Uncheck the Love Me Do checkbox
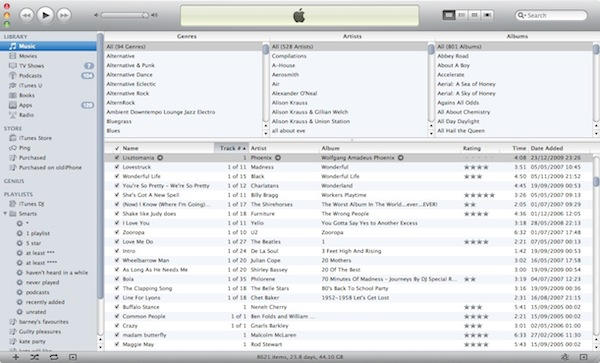This screenshot has height=363, width=600. click(x=117, y=242)
